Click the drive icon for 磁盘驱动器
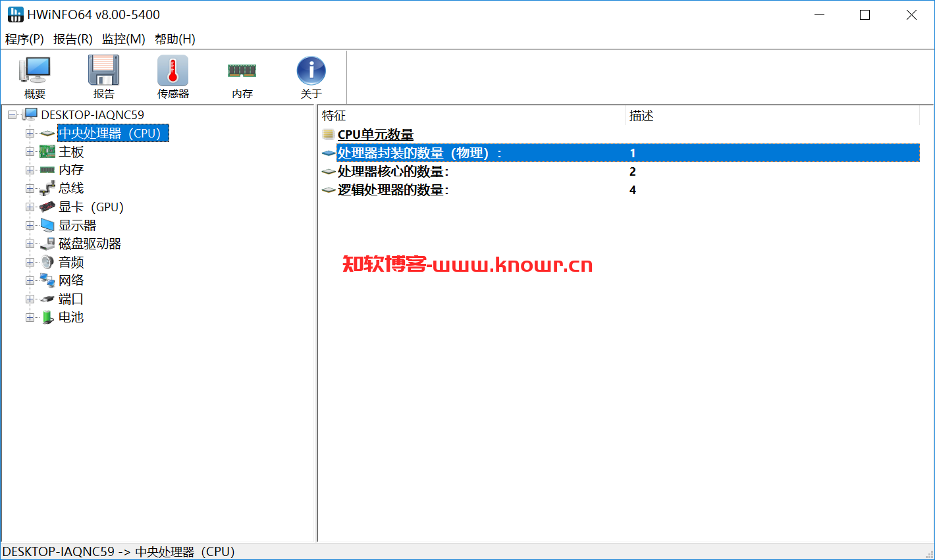 click(x=47, y=244)
